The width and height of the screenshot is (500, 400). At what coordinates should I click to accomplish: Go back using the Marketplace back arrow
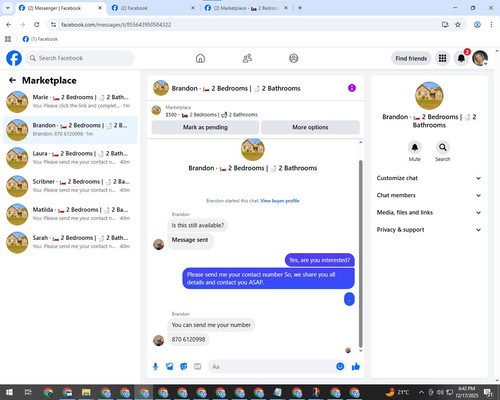[x=12, y=80]
